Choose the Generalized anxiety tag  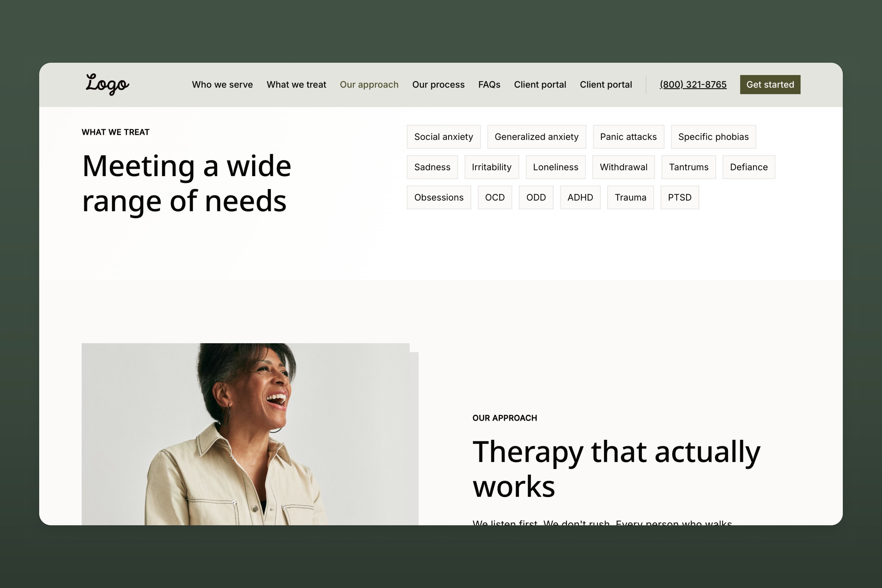click(x=536, y=137)
